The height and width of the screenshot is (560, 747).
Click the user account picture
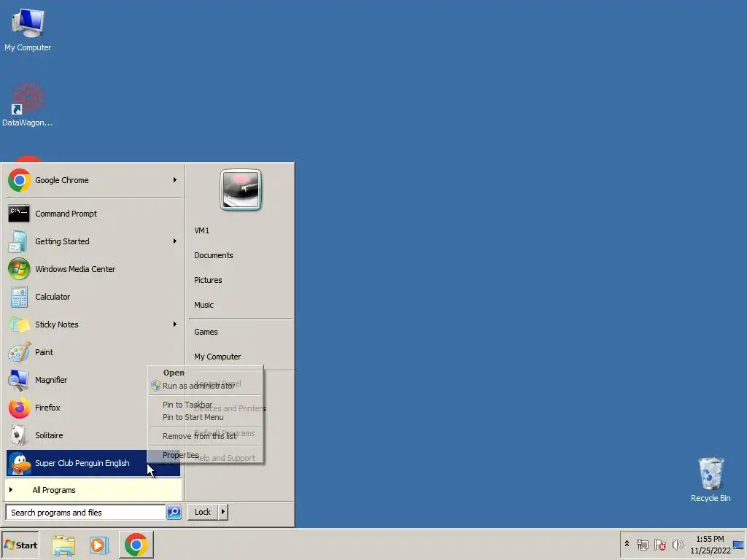click(241, 190)
